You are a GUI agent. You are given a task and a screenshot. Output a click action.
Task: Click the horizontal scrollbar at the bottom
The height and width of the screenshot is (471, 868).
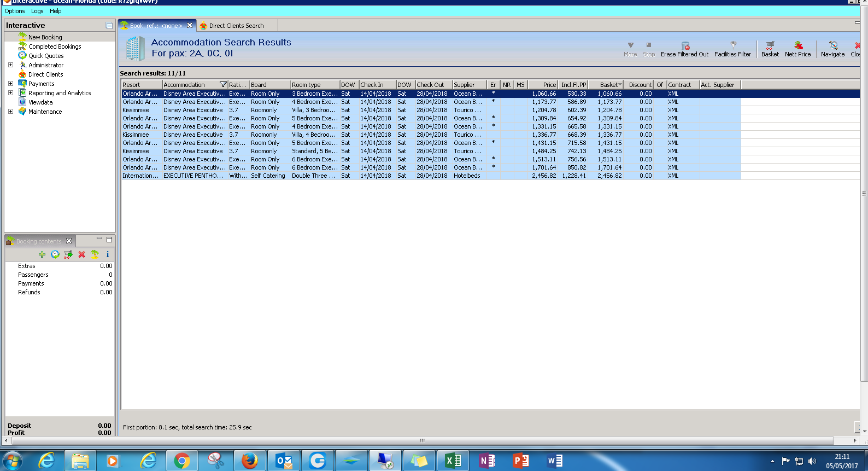pyautogui.click(x=421, y=440)
